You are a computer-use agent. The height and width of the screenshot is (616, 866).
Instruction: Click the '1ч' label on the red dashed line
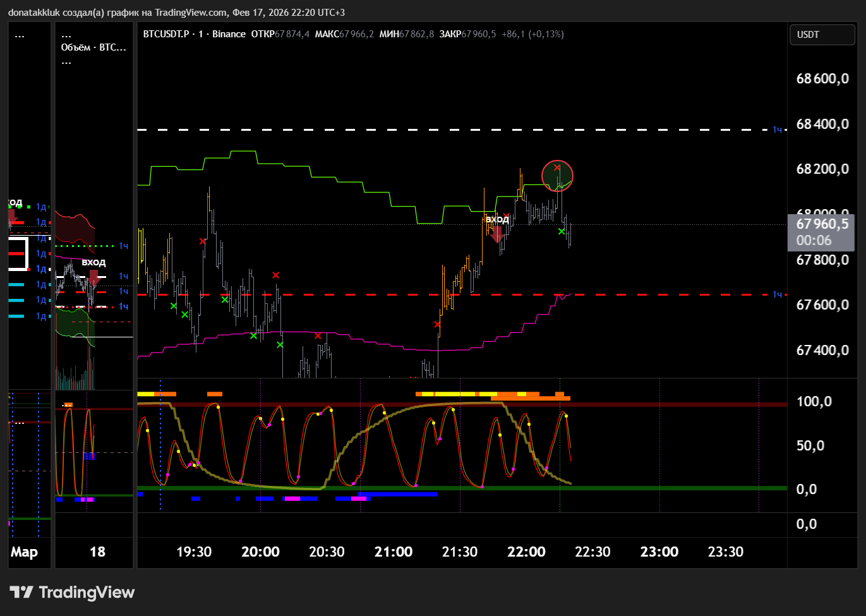[778, 294]
